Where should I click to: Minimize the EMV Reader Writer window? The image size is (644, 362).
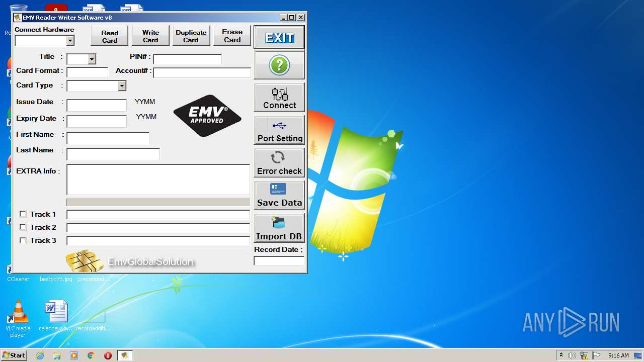tap(283, 18)
